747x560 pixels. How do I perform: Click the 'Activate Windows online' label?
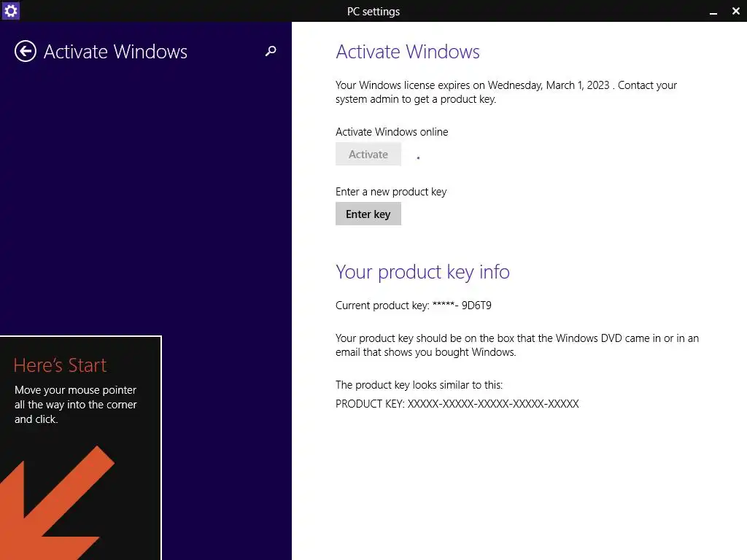point(392,132)
